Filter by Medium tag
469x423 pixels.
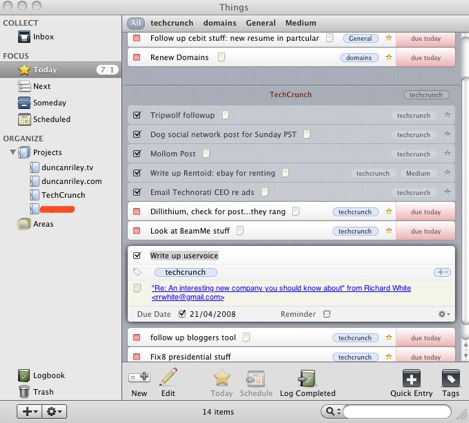[301, 23]
